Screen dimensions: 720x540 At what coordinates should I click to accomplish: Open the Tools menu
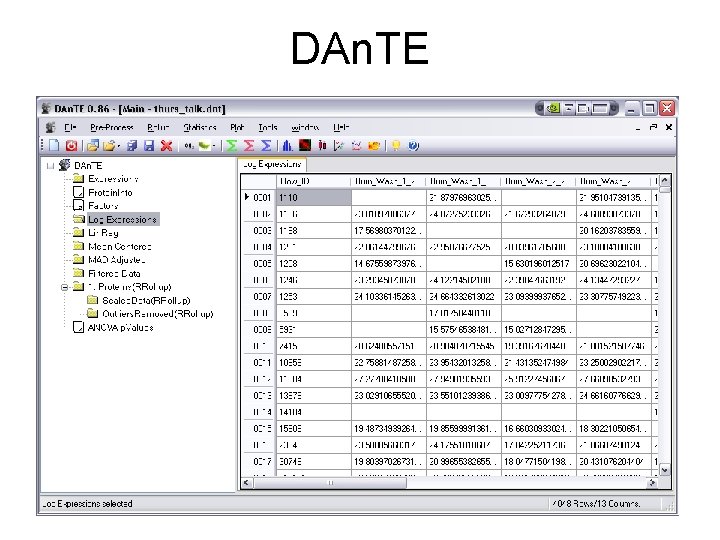(268, 127)
